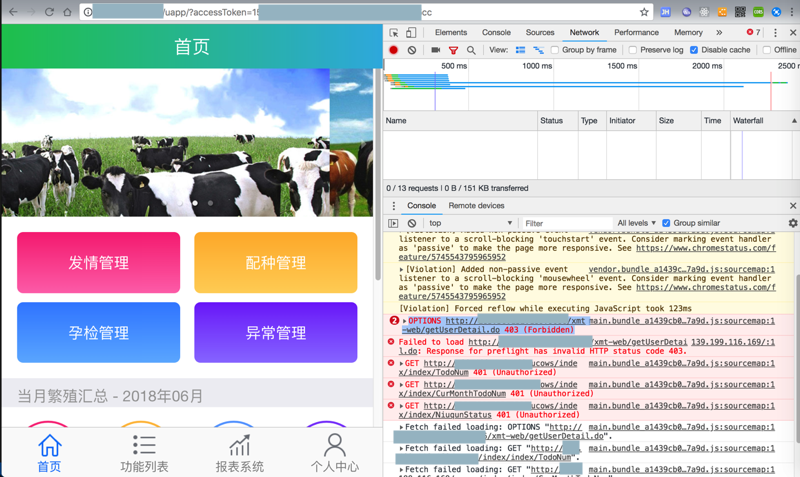Viewport: 800px width, 477px height.
Task: Click the page vertical scrollbar
Action: click(378, 173)
